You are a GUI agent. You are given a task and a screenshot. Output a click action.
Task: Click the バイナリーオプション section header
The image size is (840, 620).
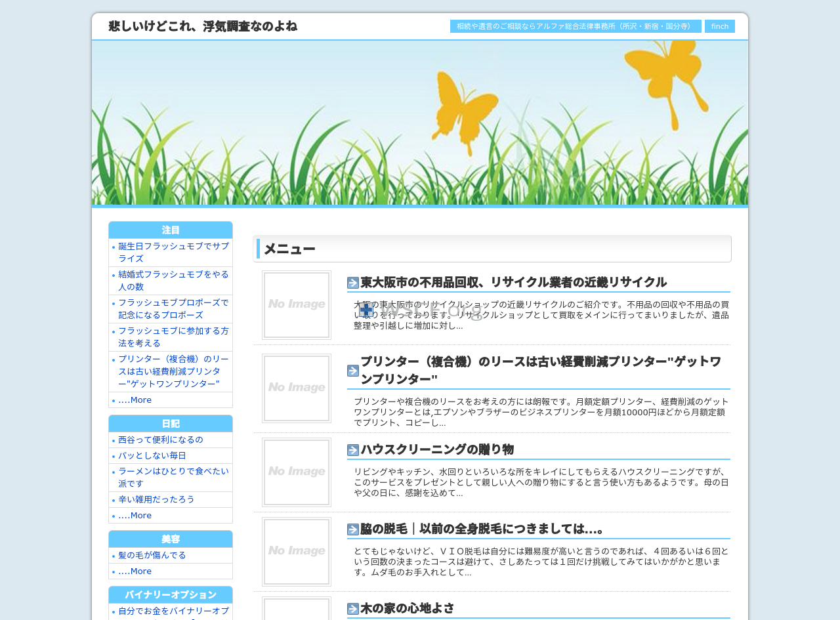pyautogui.click(x=171, y=595)
